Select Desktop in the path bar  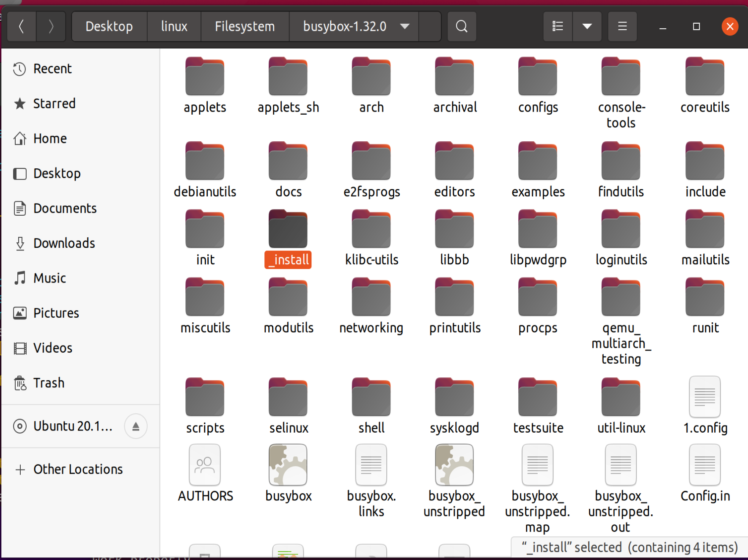click(109, 27)
